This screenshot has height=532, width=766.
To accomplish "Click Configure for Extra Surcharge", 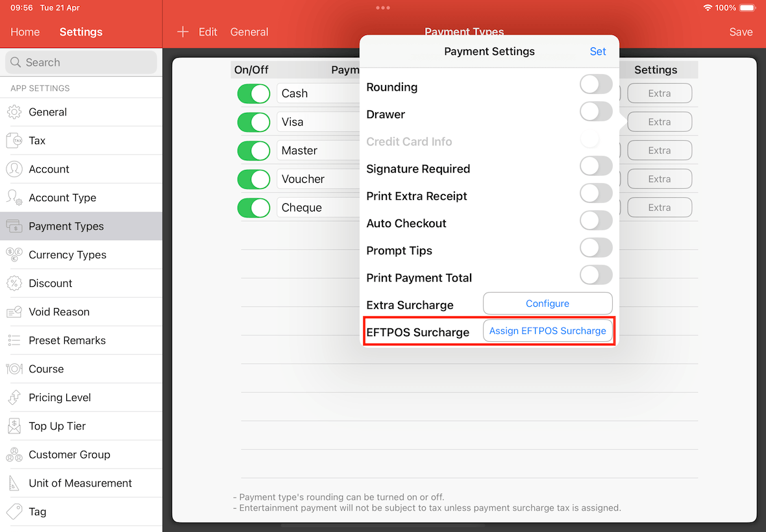I will coord(548,304).
